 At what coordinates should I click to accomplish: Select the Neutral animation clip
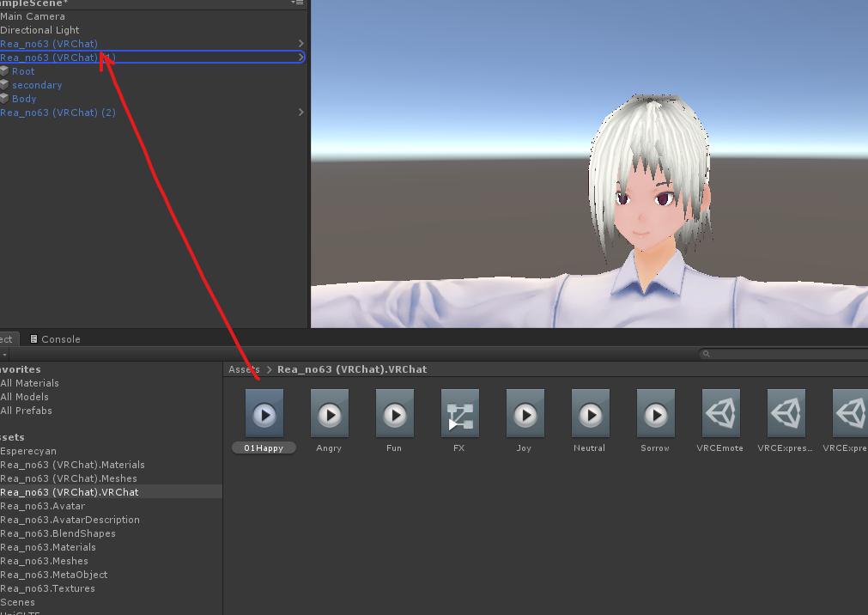click(591, 413)
